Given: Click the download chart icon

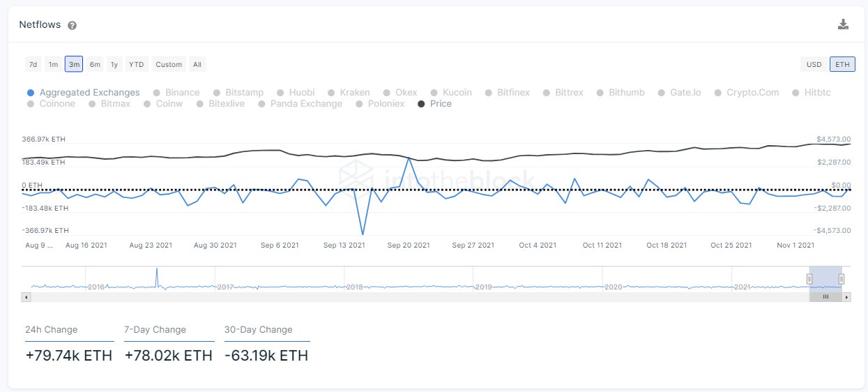Looking at the screenshot, I should pos(843,24).
